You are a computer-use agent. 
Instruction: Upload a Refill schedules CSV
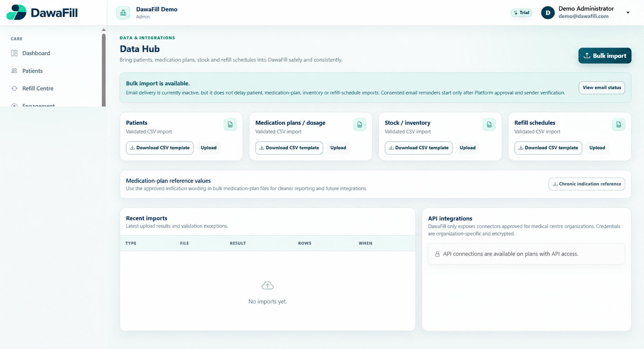tap(597, 148)
